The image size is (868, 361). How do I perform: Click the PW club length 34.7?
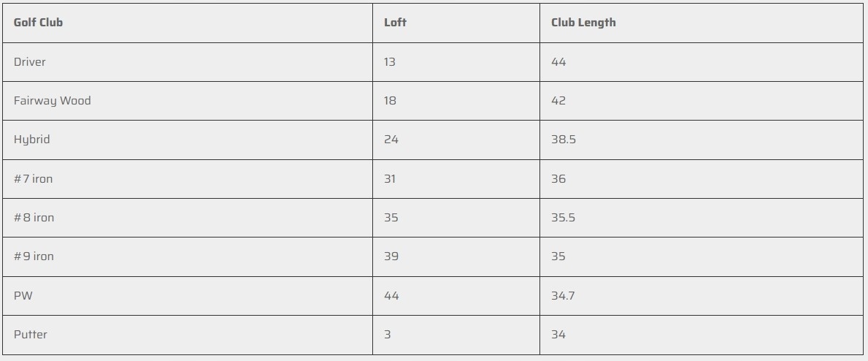click(563, 296)
